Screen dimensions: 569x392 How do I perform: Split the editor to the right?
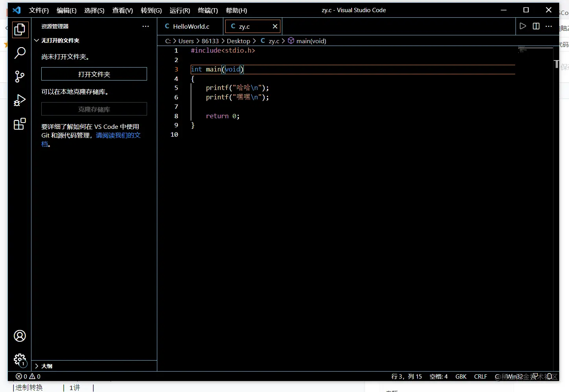536,26
